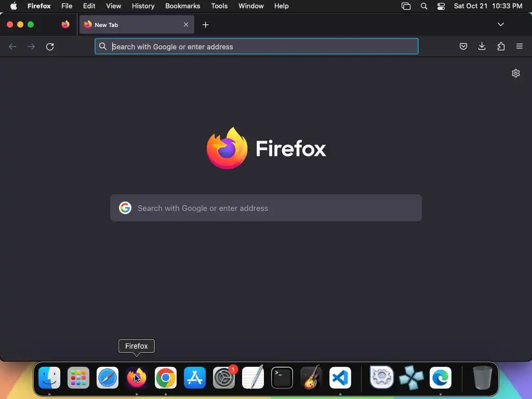Click the Google logo in search box
The image size is (532, 399).
[125, 208]
